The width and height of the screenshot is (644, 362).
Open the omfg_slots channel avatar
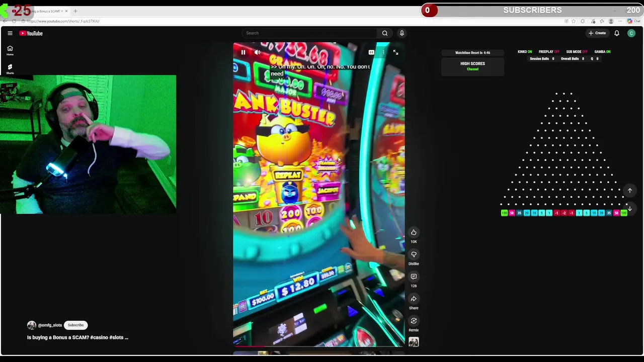click(x=32, y=325)
